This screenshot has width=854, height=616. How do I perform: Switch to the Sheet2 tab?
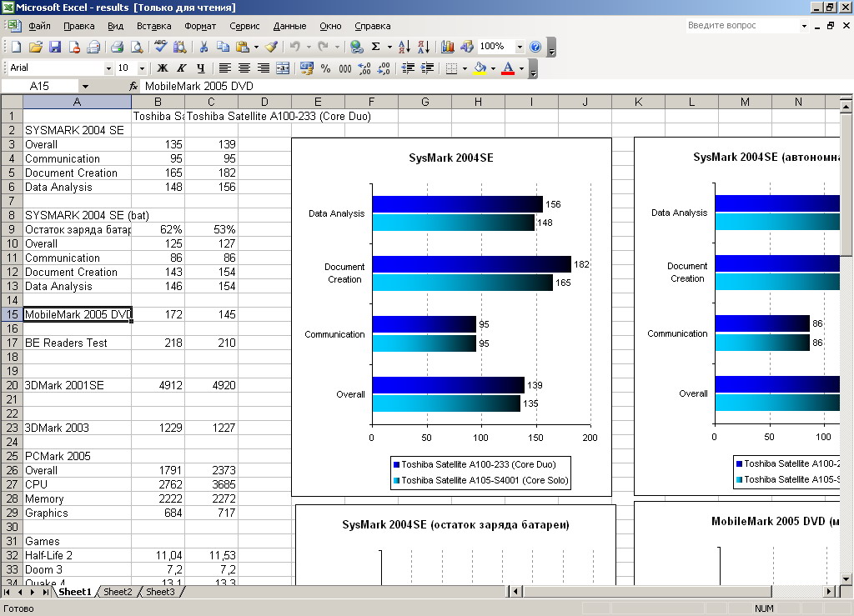click(x=118, y=592)
